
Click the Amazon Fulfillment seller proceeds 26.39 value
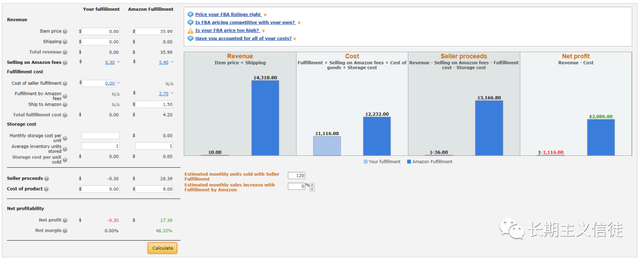[x=166, y=179]
